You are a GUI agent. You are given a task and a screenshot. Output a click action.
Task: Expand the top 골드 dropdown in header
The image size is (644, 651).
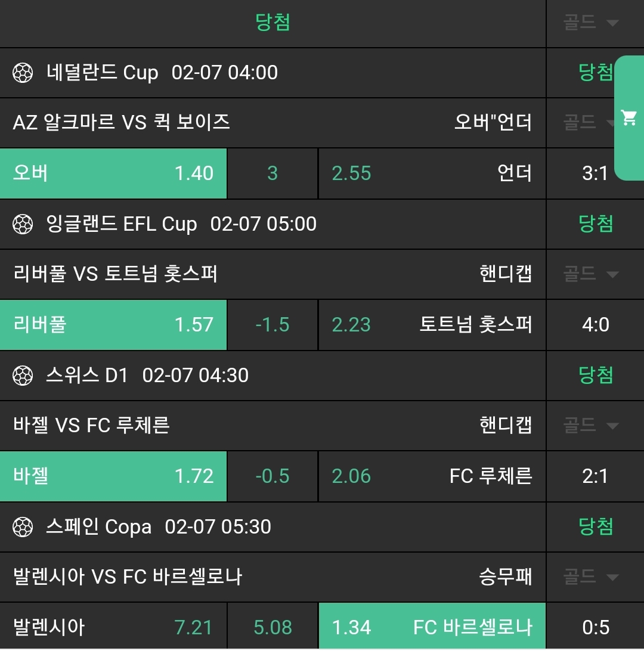point(590,23)
